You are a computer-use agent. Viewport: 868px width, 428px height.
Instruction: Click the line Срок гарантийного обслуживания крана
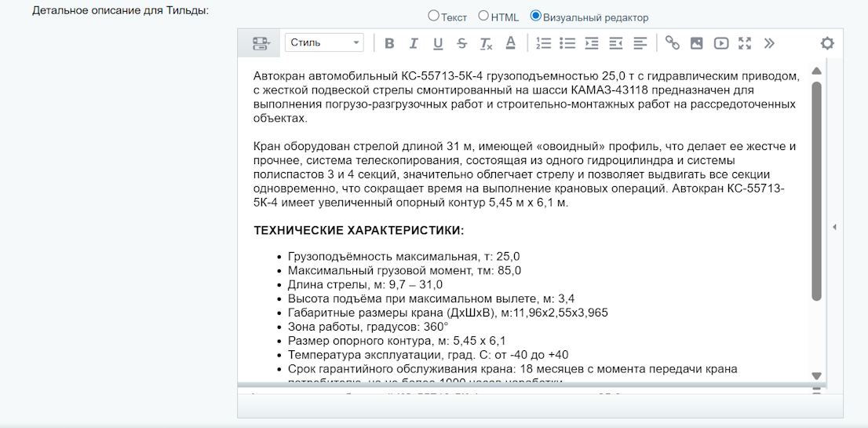tap(512, 369)
